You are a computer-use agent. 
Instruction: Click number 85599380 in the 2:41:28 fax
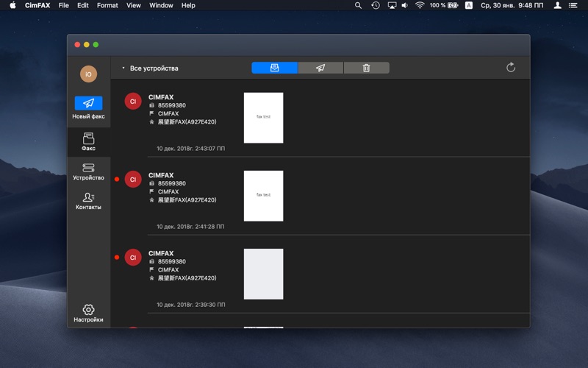(172, 183)
